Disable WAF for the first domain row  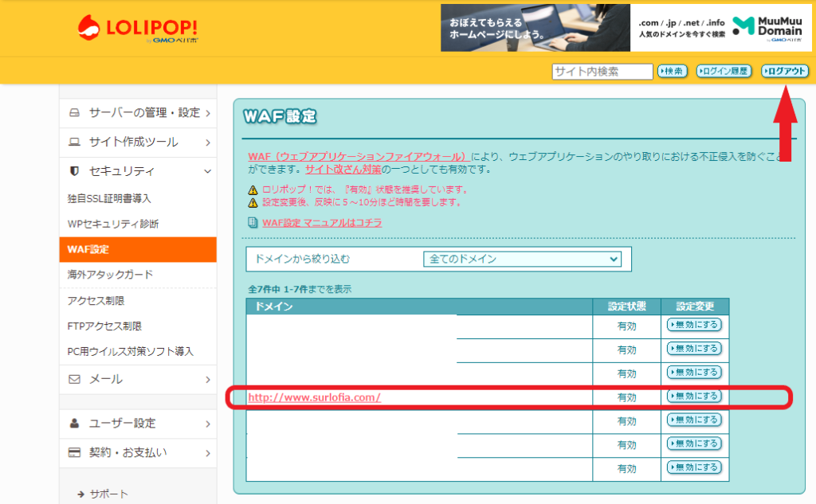click(x=694, y=325)
